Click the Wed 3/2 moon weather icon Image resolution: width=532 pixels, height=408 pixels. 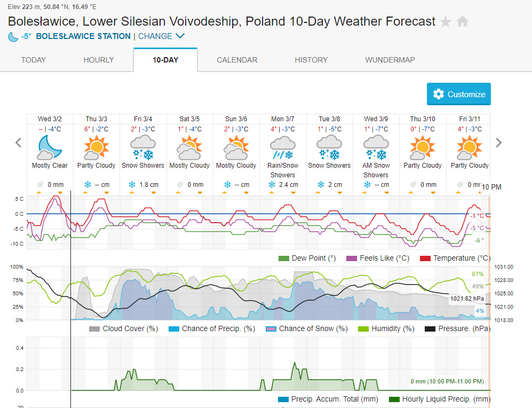pos(50,147)
